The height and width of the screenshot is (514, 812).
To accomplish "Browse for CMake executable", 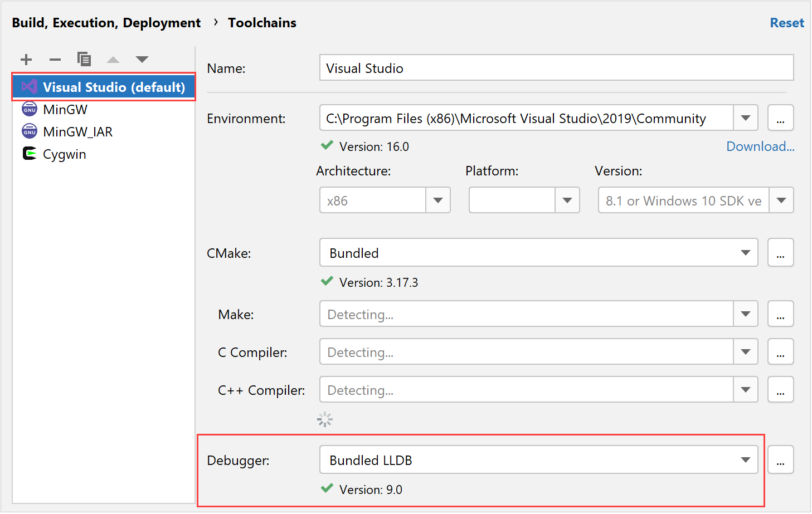I will 780,253.
